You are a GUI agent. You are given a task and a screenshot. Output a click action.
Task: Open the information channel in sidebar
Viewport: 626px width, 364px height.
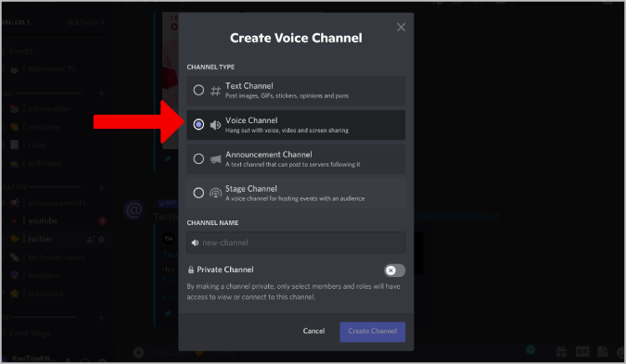tap(49, 108)
